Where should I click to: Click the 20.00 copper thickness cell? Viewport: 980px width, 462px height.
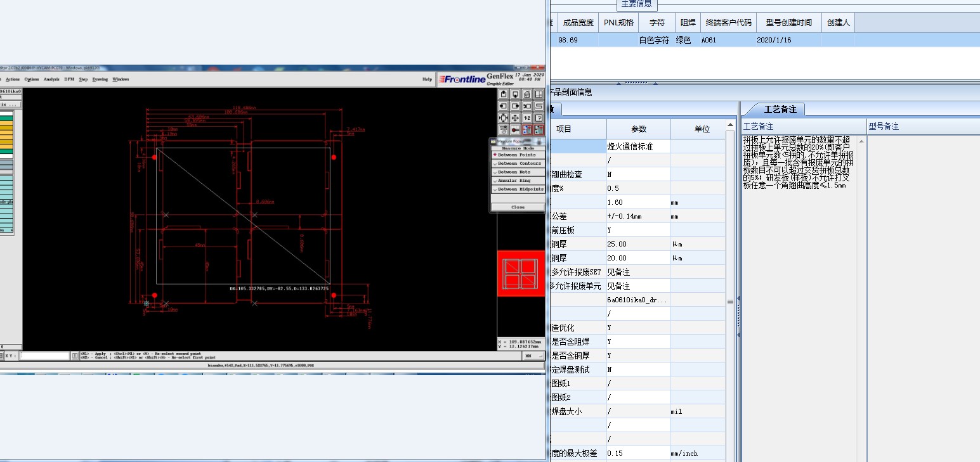[x=638, y=258]
